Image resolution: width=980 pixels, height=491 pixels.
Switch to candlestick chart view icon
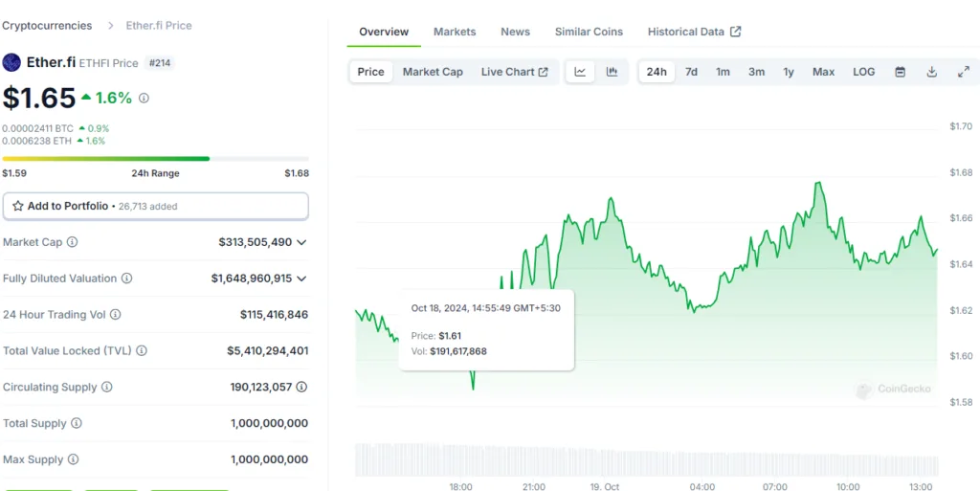pos(612,72)
